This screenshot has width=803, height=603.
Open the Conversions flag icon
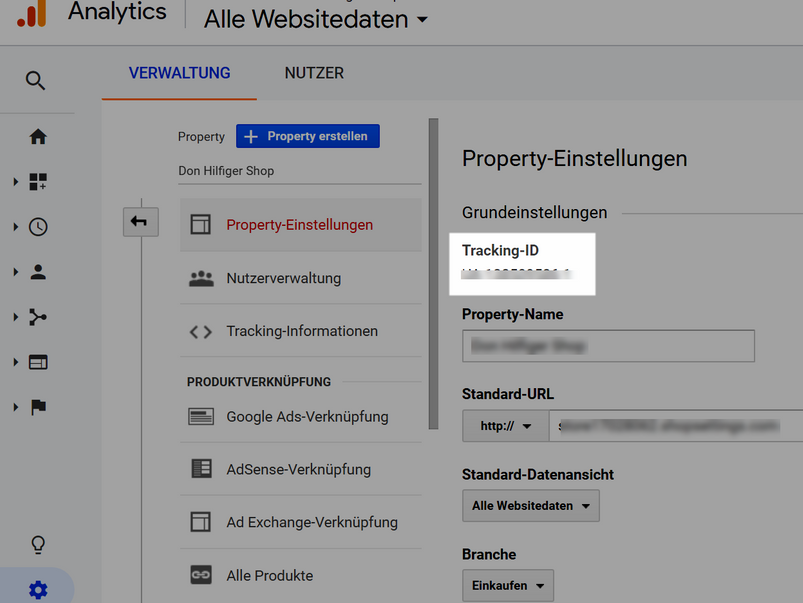coord(38,407)
